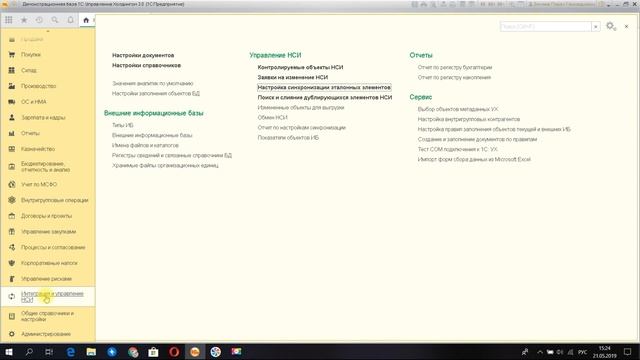This screenshot has width=640, height=360.
Task: Select Интеграция и управление НСИ section
Action: [47, 297]
